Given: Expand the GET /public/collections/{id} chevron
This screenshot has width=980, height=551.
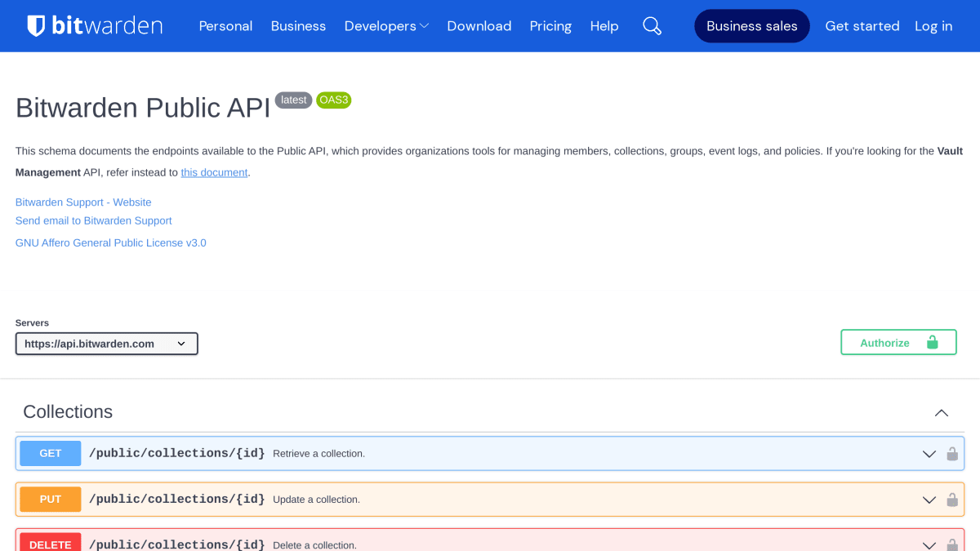Looking at the screenshot, I should tap(929, 454).
